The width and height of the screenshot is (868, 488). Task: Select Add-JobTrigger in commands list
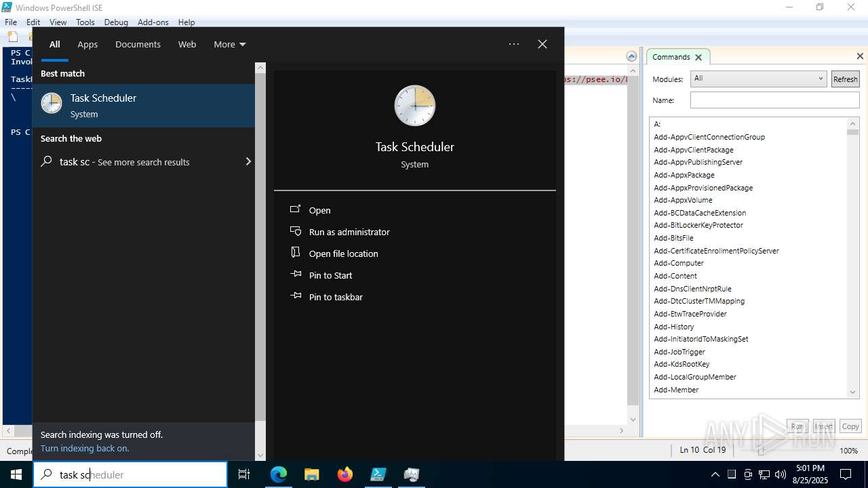coord(679,352)
